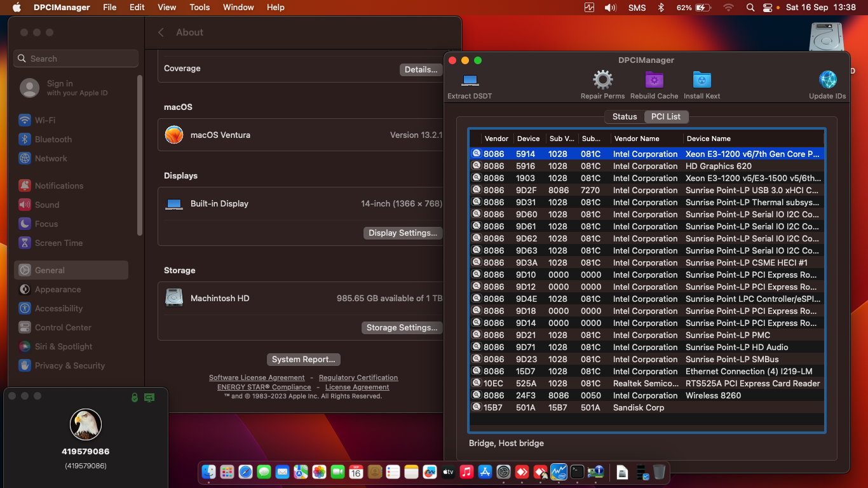This screenshot has width=868, height=488.
Task: Open the Software License Agreement link
Action: [257, 377]
